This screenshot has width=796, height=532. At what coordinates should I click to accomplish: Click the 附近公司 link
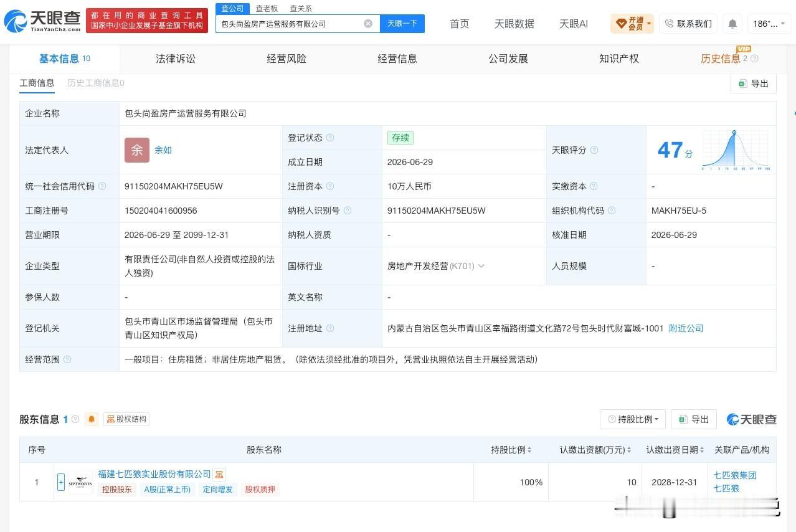tap(686, 328)
